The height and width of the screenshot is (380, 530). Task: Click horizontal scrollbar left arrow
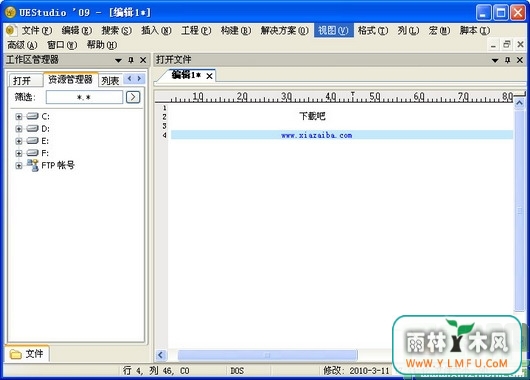(x=161, y=355)
